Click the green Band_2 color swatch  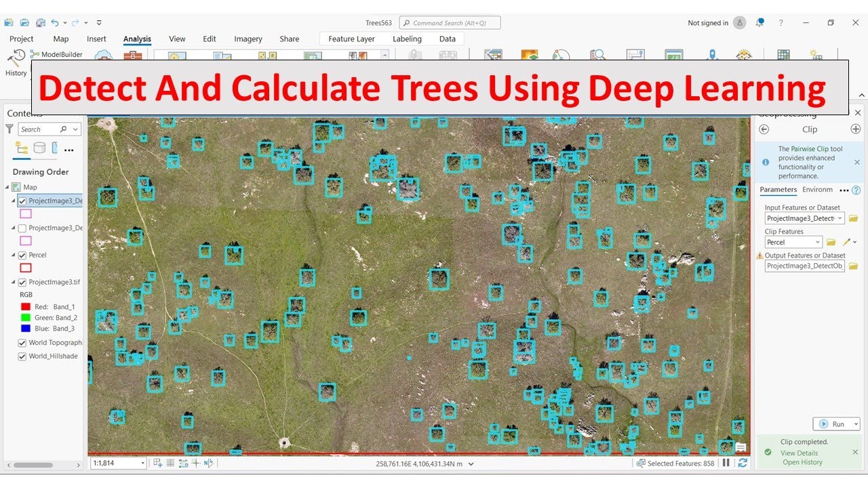pos(26,318)
